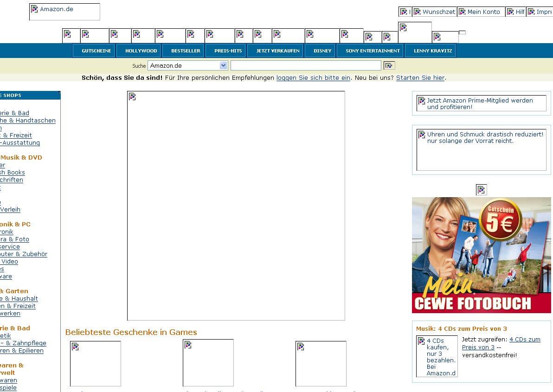Viewport: 553px width, 392px height.
Task: Open Mein Konto in the header
Action: 481,12
